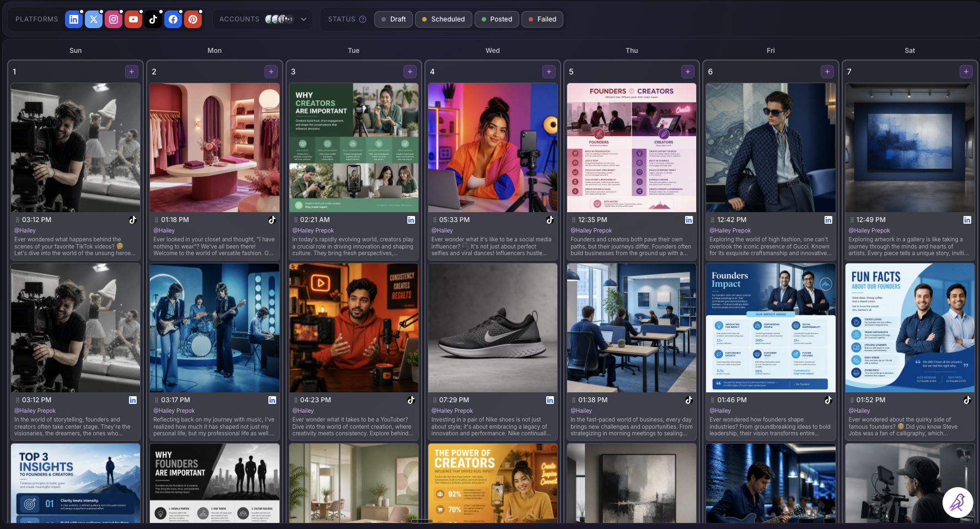This screenshot has width=980, height=529.
Task: Click the Wed column header
Action: (x=493, y=51)
